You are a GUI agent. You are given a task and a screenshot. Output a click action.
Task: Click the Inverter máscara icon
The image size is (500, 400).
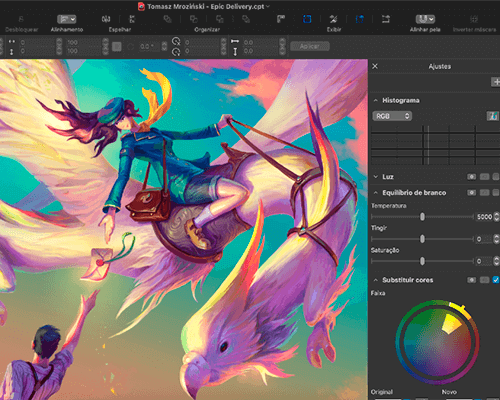click(474, 19)
